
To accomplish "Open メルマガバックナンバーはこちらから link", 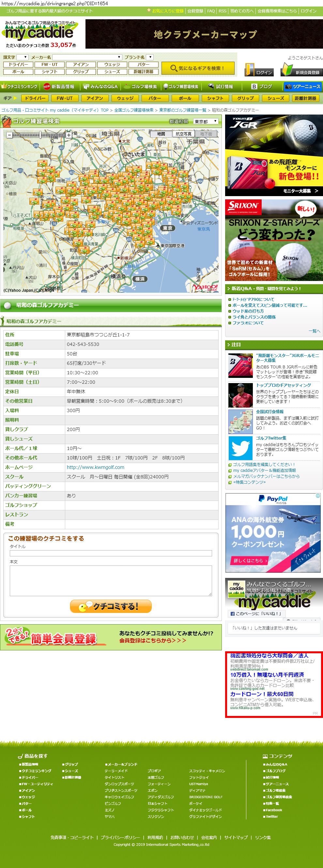I will point(266,476).
